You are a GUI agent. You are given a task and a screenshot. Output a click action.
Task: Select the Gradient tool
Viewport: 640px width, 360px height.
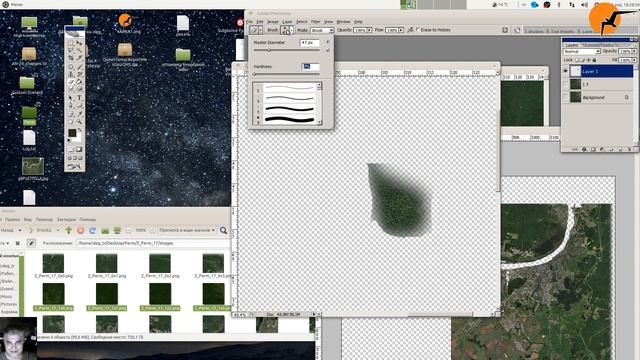click(x=80, y=82)
